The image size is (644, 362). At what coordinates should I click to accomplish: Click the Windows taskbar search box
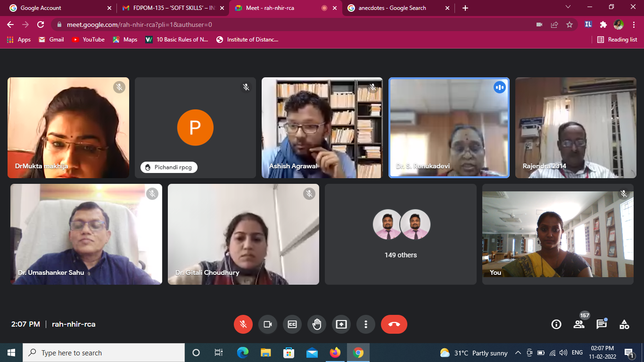click(104, 353)
